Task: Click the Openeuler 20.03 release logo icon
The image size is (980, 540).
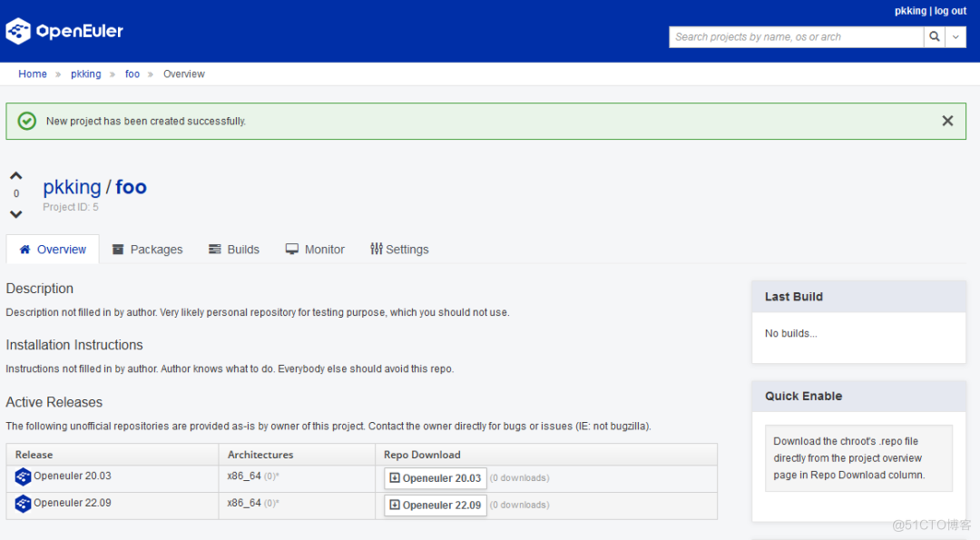Action: click(23, 476)
